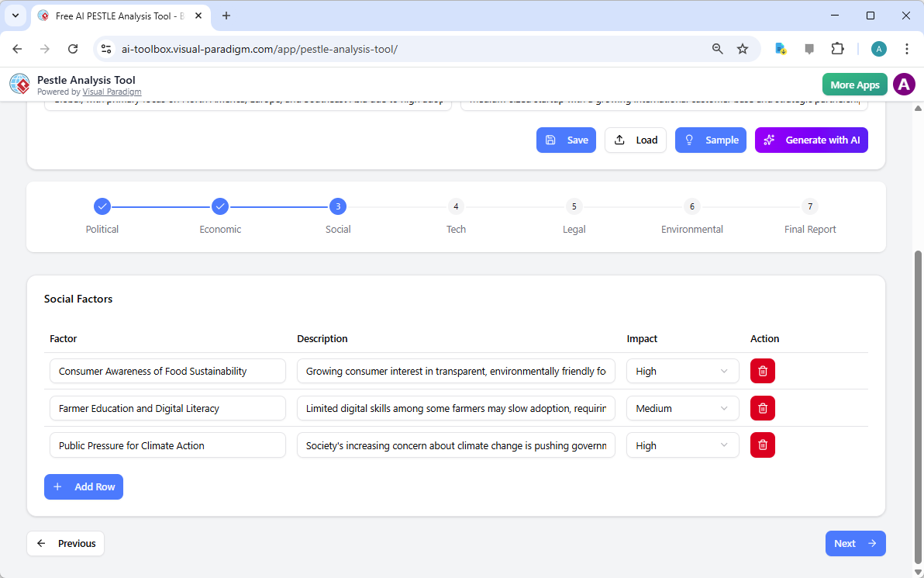Select step 6 Environmental in the progress bar
Image resolution: width=924 pixels, height=578 pixels.
click(691, 206)
